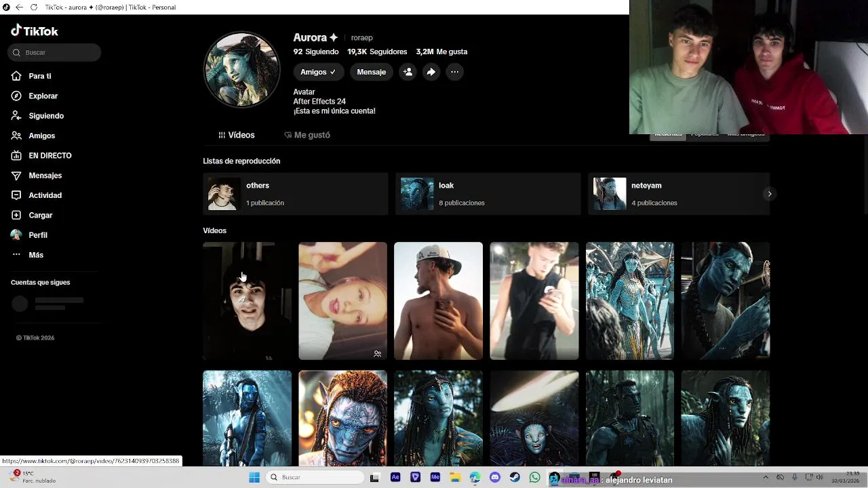Click the Listas de reproducción heading
Image resolution: width=868 pixels, height=488 pixels.
pyautogui.click(x=241, y=161)
